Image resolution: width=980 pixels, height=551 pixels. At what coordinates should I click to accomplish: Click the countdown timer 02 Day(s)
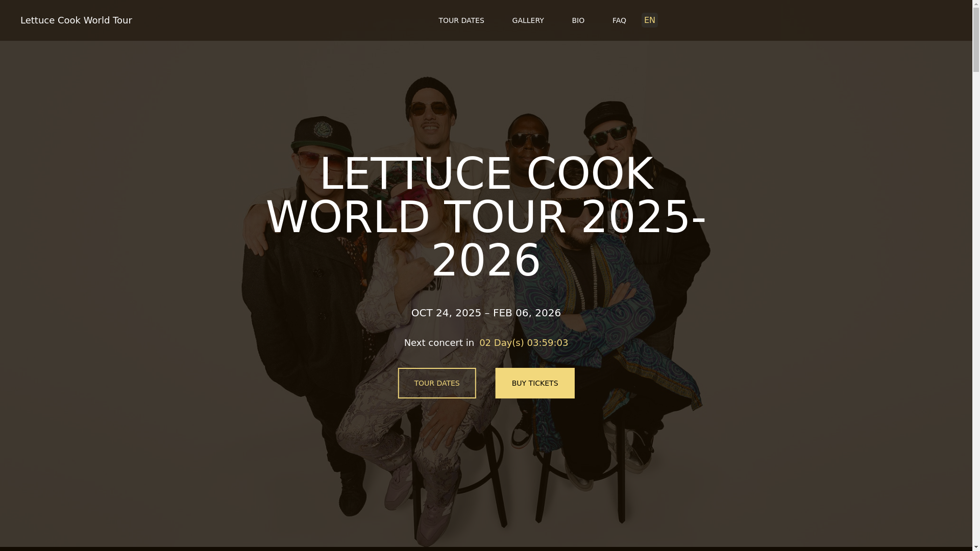point(524,343)
